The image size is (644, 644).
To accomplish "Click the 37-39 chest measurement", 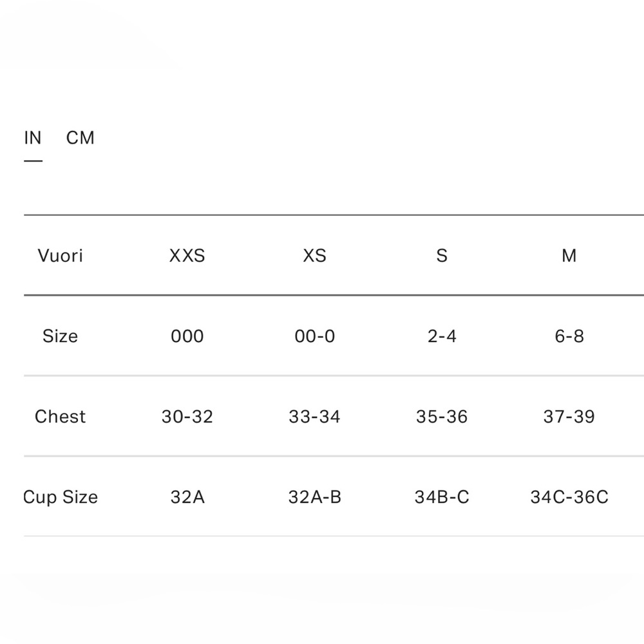I will pyautogui.click(x=569, y=417).
